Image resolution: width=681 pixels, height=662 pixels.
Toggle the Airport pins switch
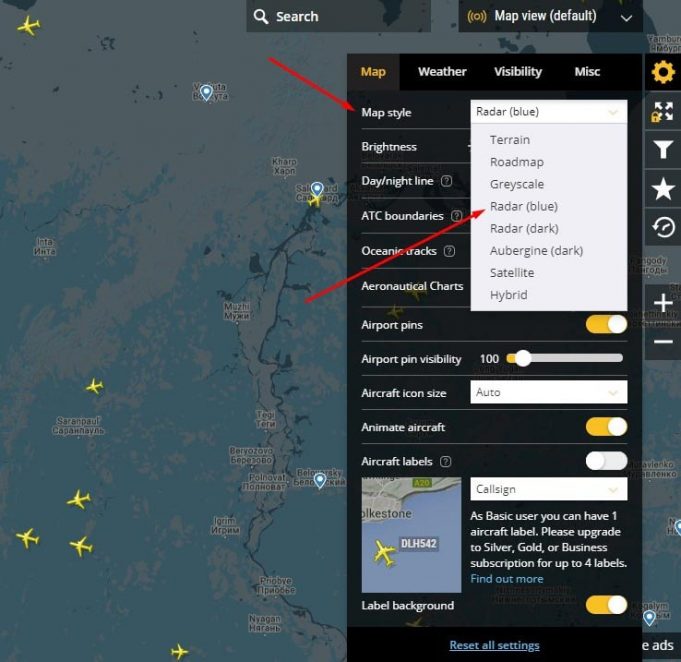[x=606, y=325]
